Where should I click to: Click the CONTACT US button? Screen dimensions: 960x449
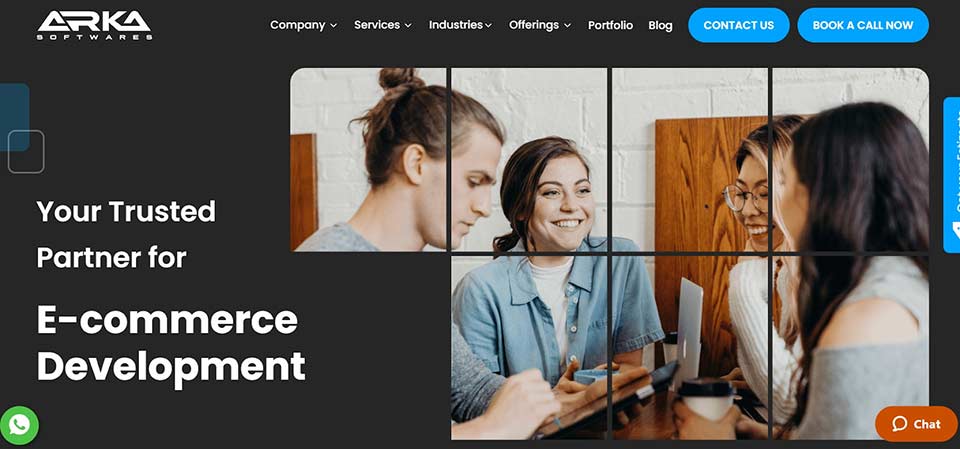(738, 25)
